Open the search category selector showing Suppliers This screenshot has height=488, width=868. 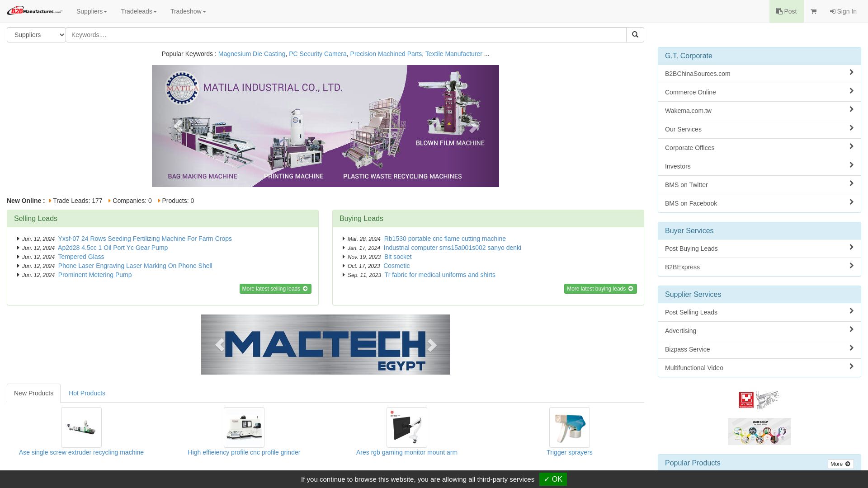point(36,35)
